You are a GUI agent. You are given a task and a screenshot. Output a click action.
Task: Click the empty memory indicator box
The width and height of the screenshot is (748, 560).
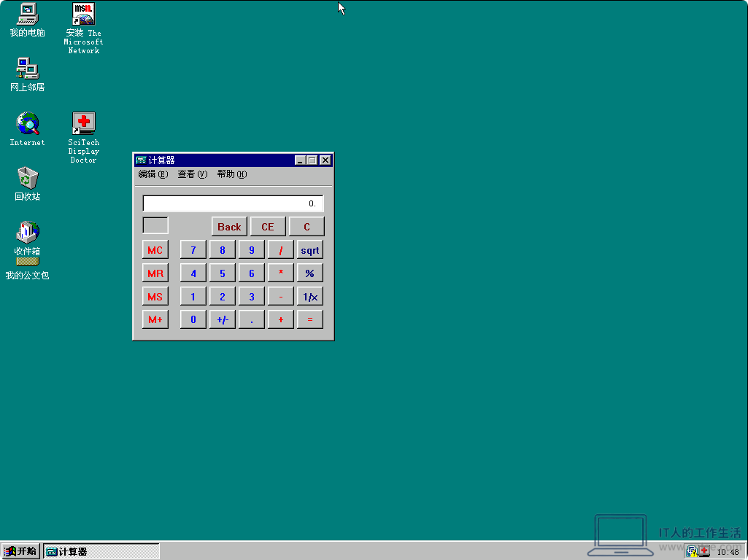pos(155,225)
